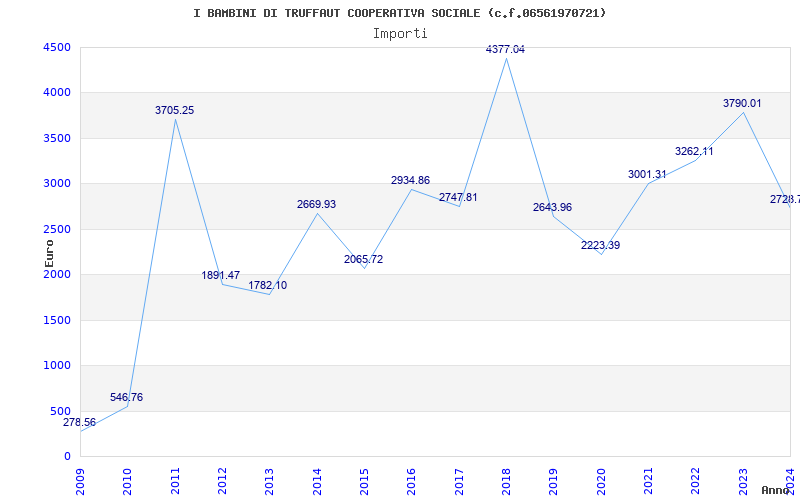The image size is (800, 500).
Task: Select data label 4377.04
Action: click(x=505, y=49)
